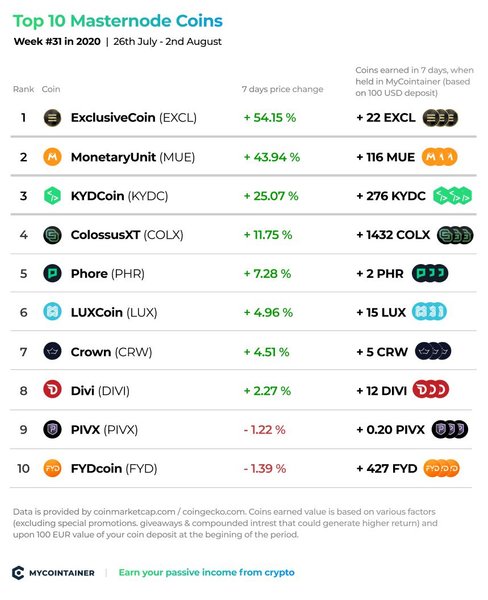Click the Phore coin icon
This screenshot has height=600, width=488.
(52, 274)
